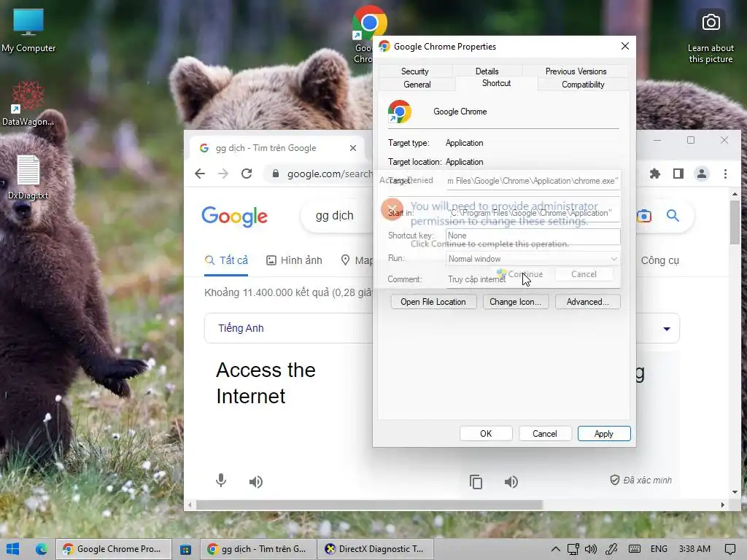This screenshot has width=747, height=560.
Task: Close the gg dịch browser tab
Action: pos(352,148)
